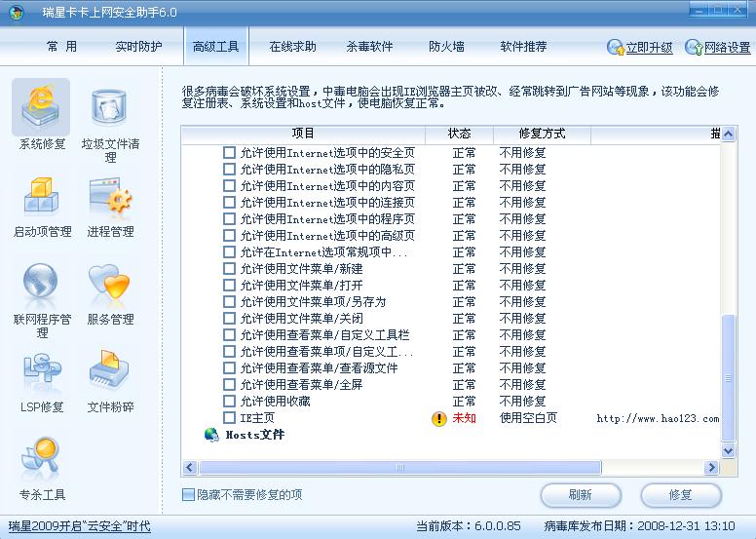Open the 在线求助 tab
Image resolution: width=756 pixels, height=539 pixels.
(292, 47)
